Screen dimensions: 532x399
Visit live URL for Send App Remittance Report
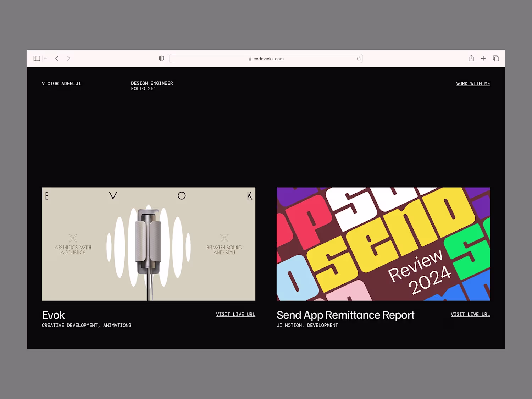470,315
